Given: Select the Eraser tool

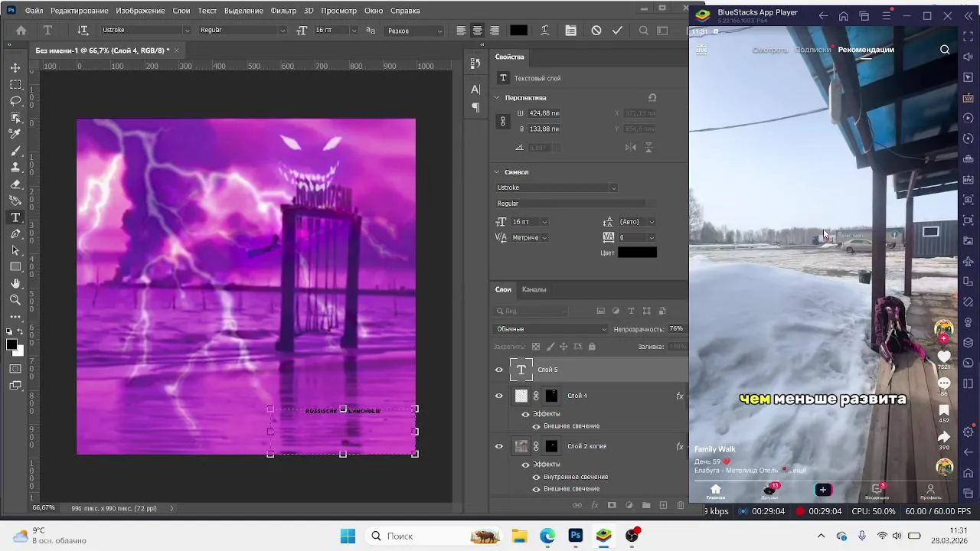Looking at the screenshot, I should [x=15, y=184].
